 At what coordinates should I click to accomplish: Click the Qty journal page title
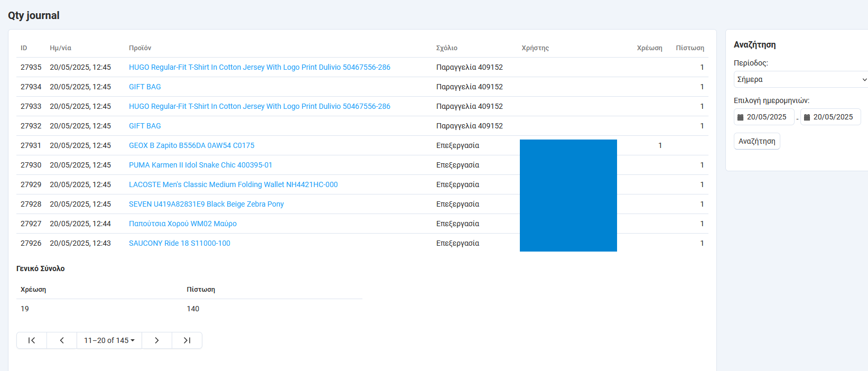click(x=34, y=15)
